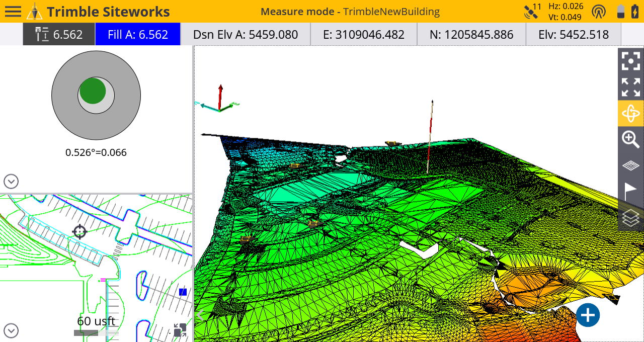Screen dimensions: 644x342
Task: Tap the Elv: 5452.518 elevation field
Action: pos(574,34)
